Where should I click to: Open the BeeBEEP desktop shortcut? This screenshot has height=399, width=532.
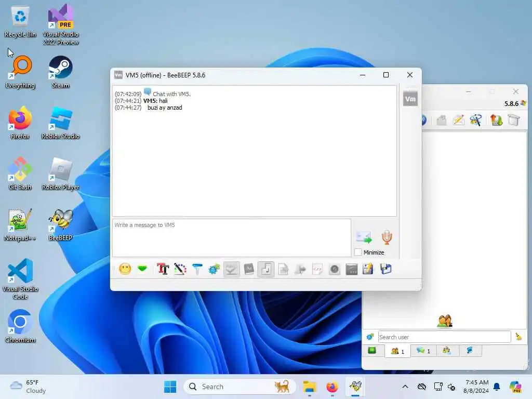(60, 224)
